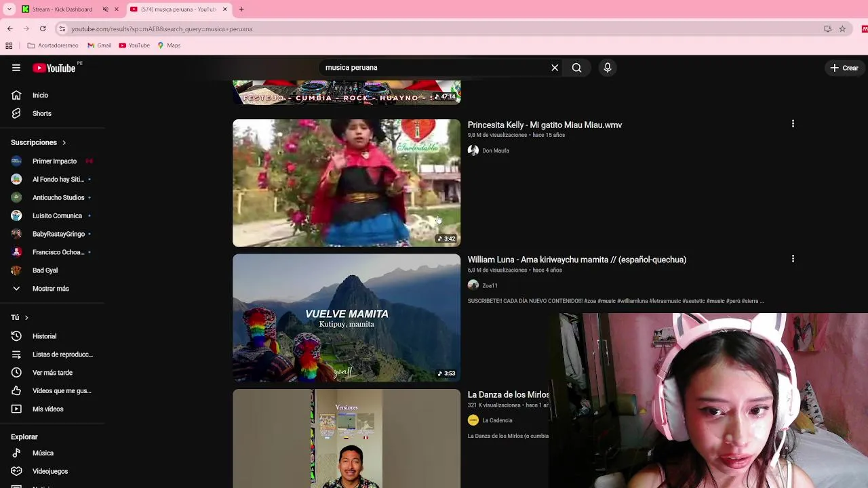The width and height of the screenshot is (868, 488).
Task: Clear the search box with the X
Action: coord(555,68)
